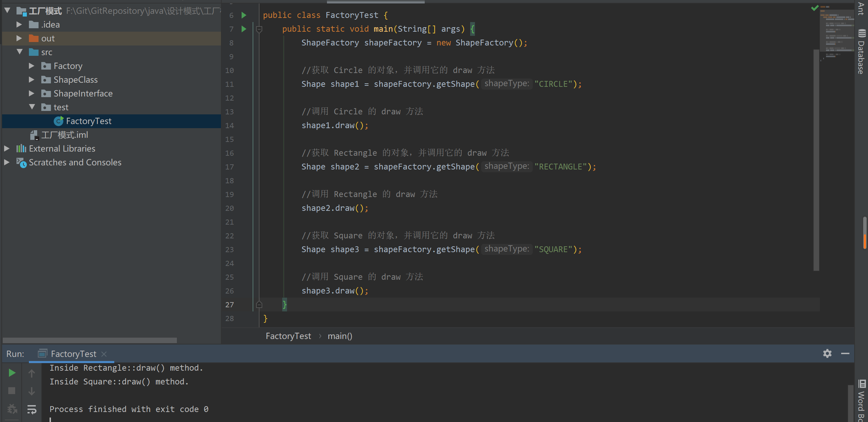The height and width of the screenshot is (422, 868).
Task: Click 'Process finished with exit code 0' output
Action: 129,409
